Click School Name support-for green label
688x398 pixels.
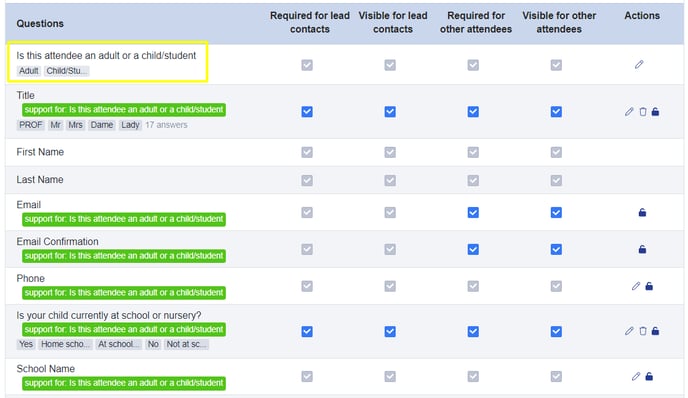click(124, 383)
